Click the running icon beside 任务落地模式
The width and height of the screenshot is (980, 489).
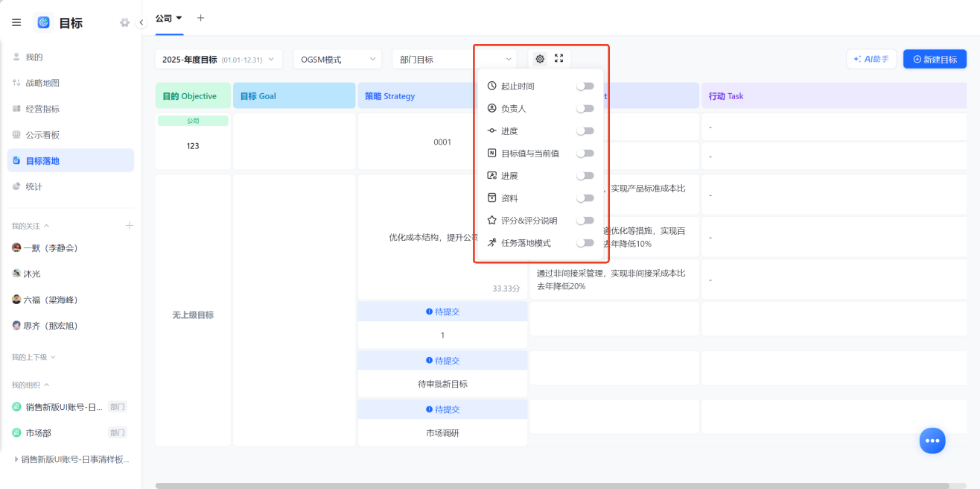(x=491, y=242)
